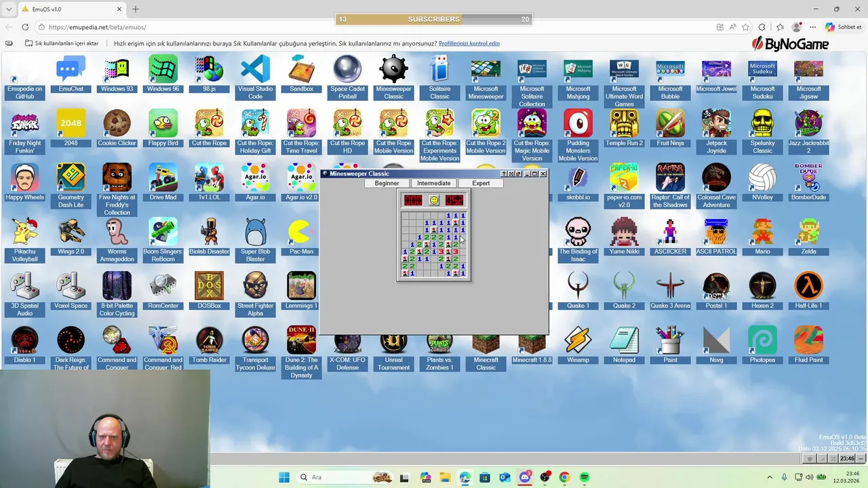This screenshot has width=868, height=488.
Task: Click the help button in Minesweeper title bar
Action: coord(504,174)
